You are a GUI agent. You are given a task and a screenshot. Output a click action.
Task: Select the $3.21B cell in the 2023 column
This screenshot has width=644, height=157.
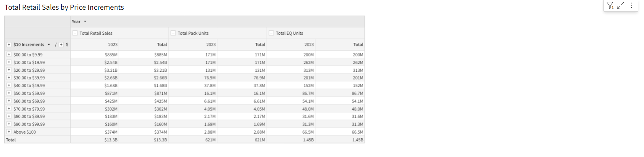(111, 70)
